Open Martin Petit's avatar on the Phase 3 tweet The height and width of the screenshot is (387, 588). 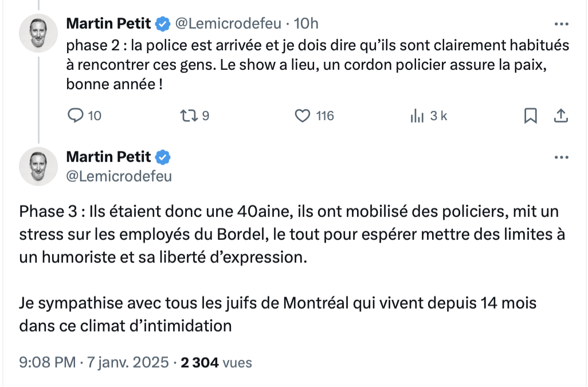[x=38, y=167]
